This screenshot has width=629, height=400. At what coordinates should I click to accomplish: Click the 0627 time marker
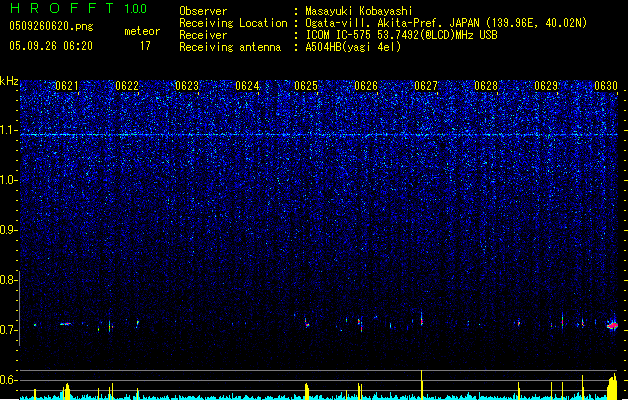coord(426,86)
